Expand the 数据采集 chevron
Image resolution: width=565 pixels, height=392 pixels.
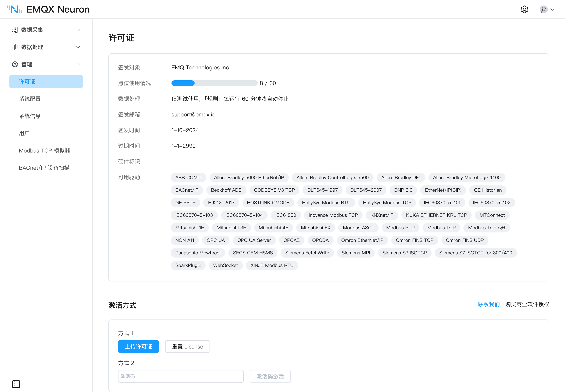click(78, 30)
